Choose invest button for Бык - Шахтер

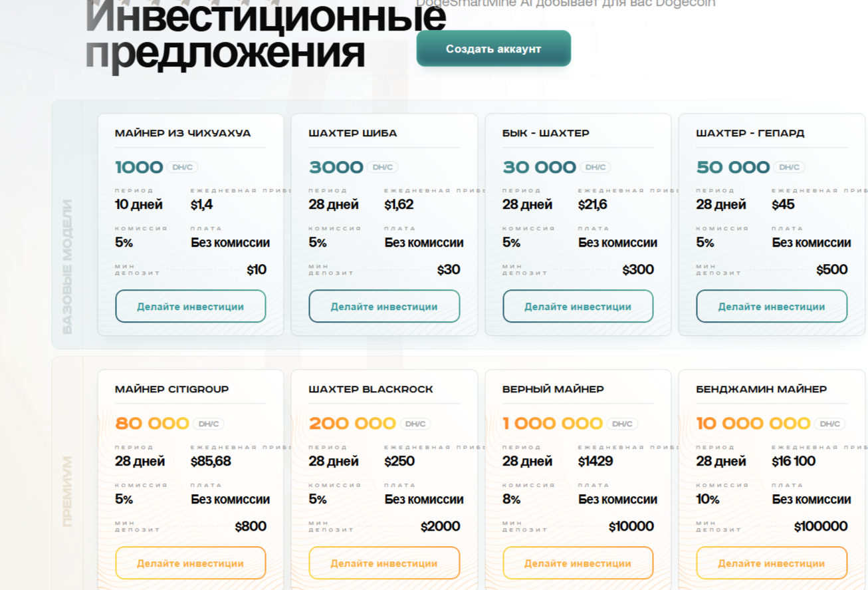pos(578,307)
